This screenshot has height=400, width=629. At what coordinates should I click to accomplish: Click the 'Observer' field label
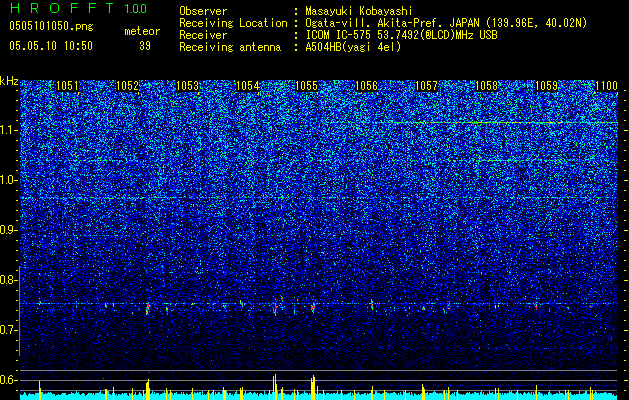coord(203,11)
